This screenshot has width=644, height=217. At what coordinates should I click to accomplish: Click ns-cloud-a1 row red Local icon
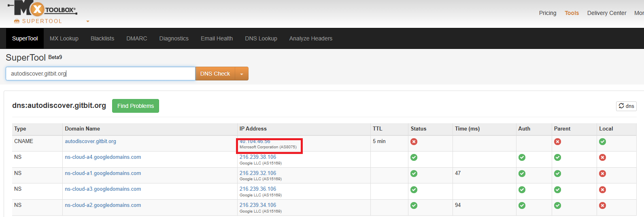(602, 173)
